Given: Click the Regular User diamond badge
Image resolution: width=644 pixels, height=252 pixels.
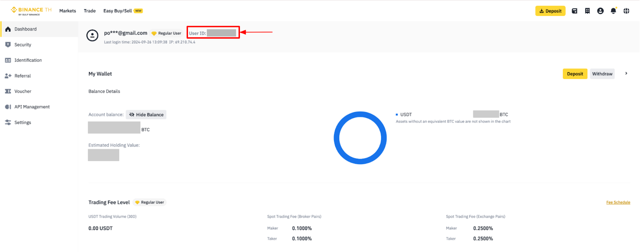Looking at the screenshot, I should tap(166, 33).
